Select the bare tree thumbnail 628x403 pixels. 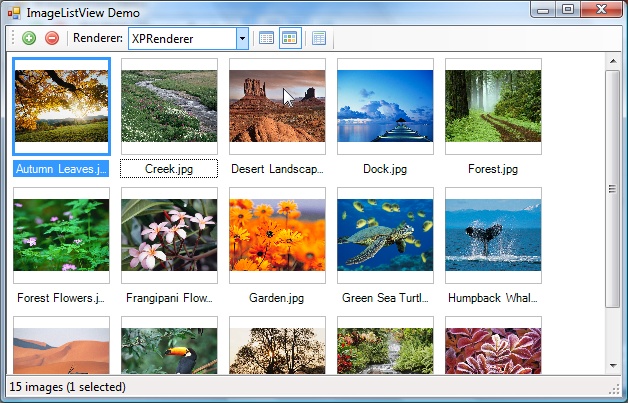[x=278, y=345]
